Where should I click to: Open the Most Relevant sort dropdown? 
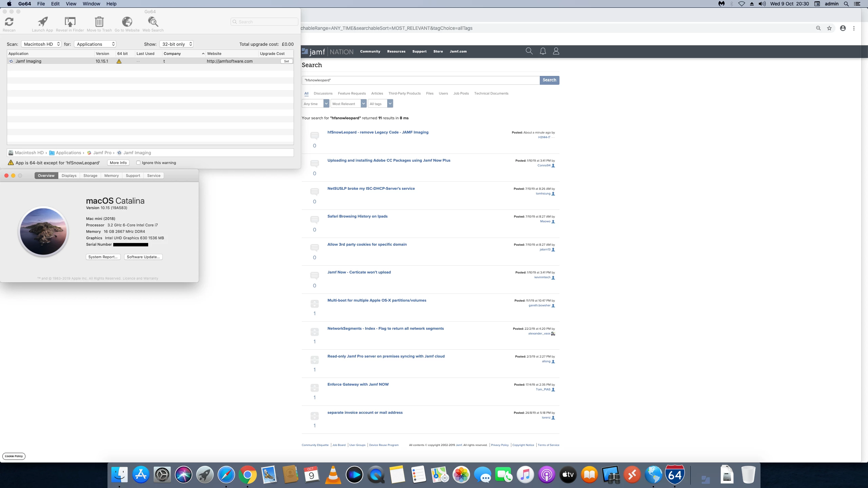[348, 104]
